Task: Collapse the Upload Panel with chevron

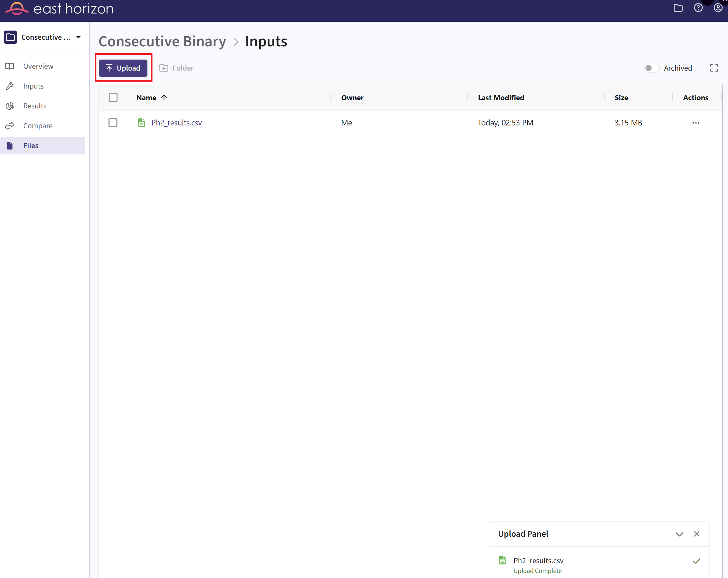Action: (679, 534)
